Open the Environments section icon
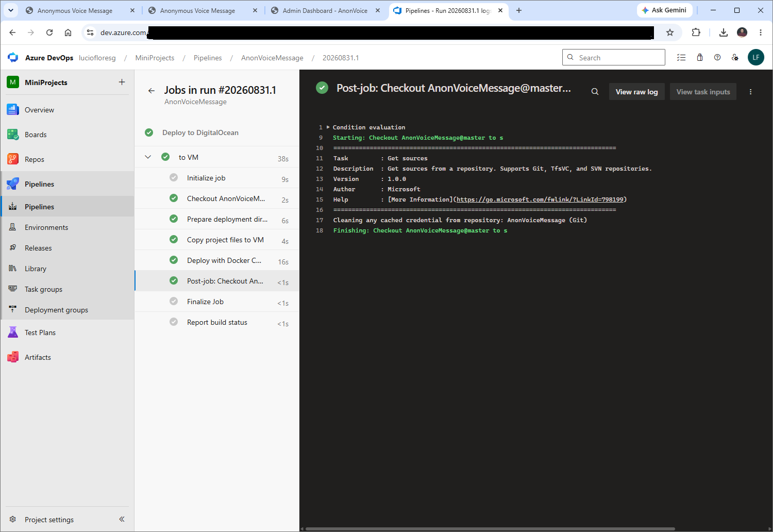773x532 pixels. click(13, 227)
